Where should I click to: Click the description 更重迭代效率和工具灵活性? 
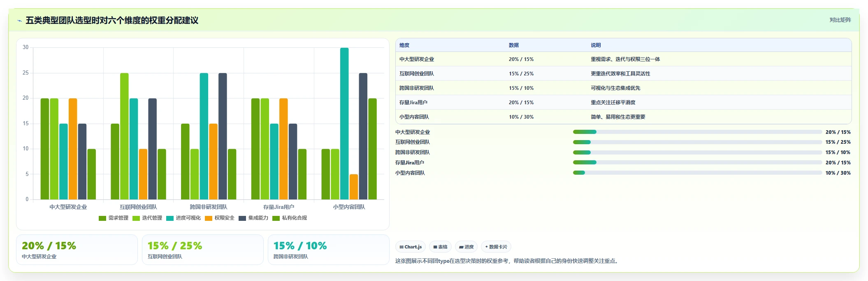tap(620, 74)
